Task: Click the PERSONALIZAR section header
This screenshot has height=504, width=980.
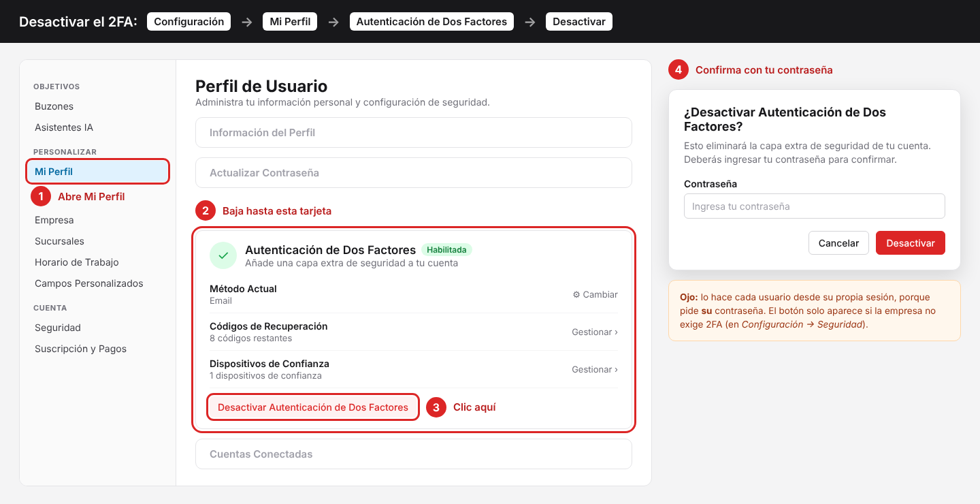Action: [x=65, y=152]
